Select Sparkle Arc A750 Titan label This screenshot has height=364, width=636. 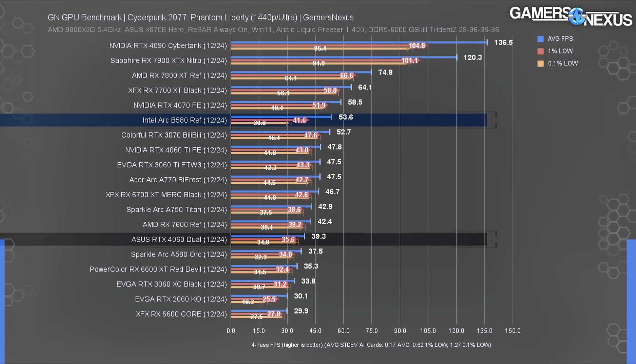pyautogui.click(x=177, y=210)
